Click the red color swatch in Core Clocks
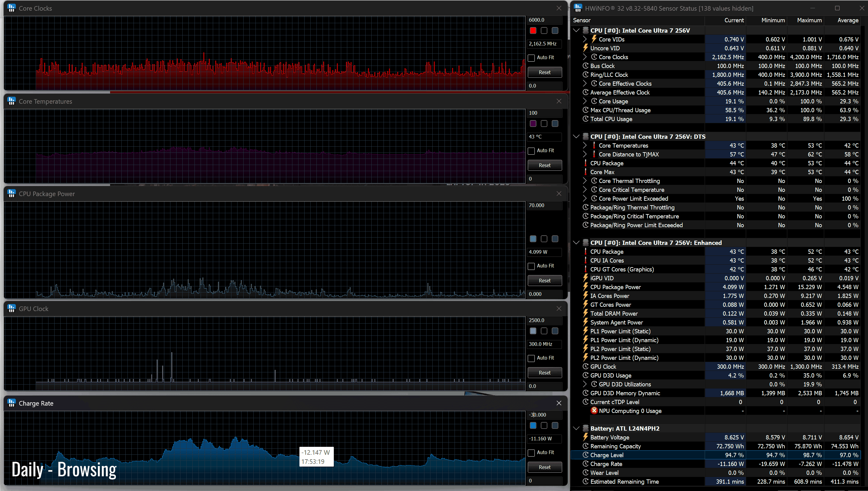 click(533, 31)
